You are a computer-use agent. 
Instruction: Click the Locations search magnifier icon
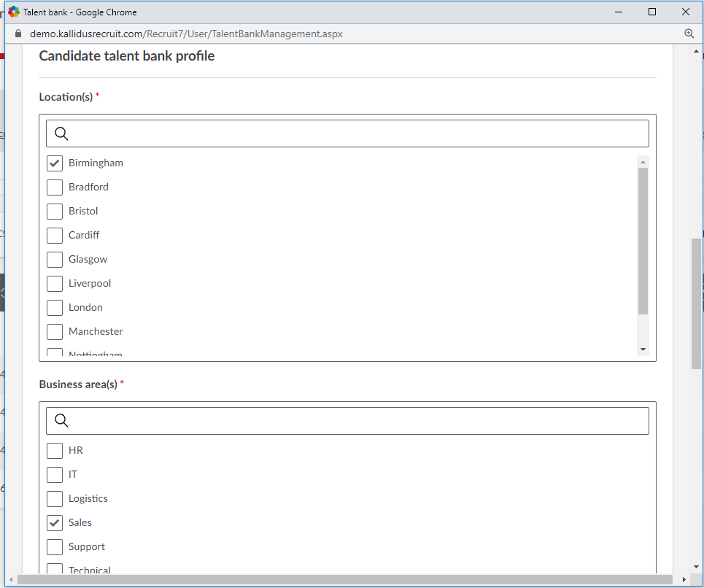click(x=62, y=134)
